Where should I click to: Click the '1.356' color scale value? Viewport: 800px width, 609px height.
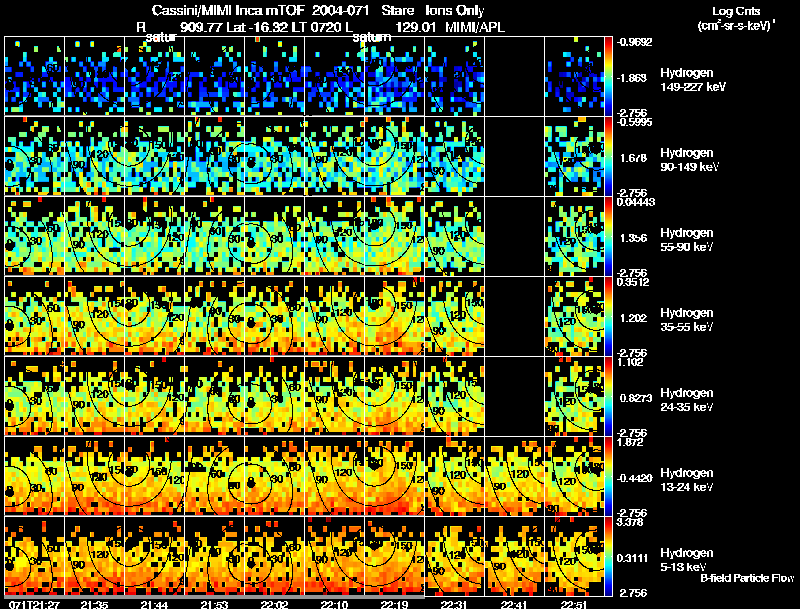click(x=633, y=238)
